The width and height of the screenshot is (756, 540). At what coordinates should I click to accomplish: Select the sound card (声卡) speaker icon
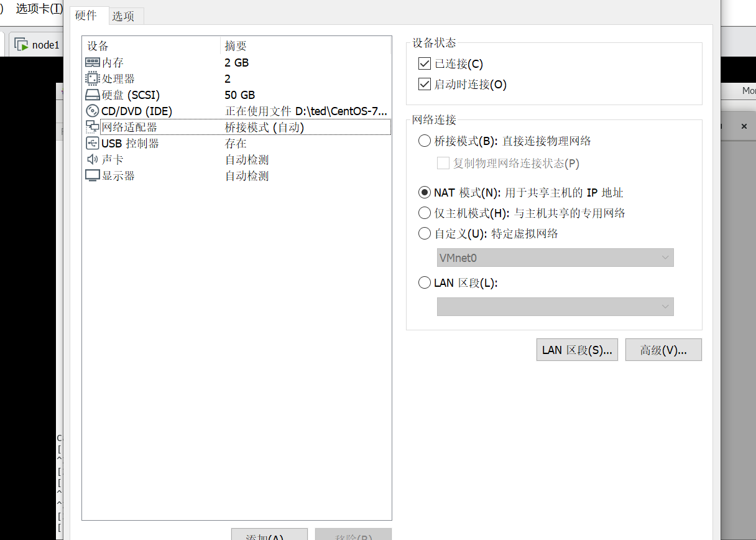(x=92, y=160)
